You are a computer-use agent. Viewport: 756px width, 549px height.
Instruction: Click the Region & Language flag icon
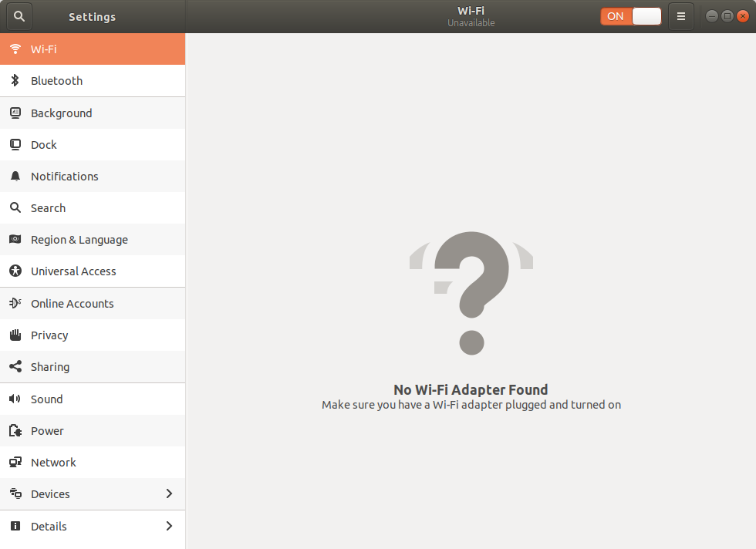(x=15, y=239)
